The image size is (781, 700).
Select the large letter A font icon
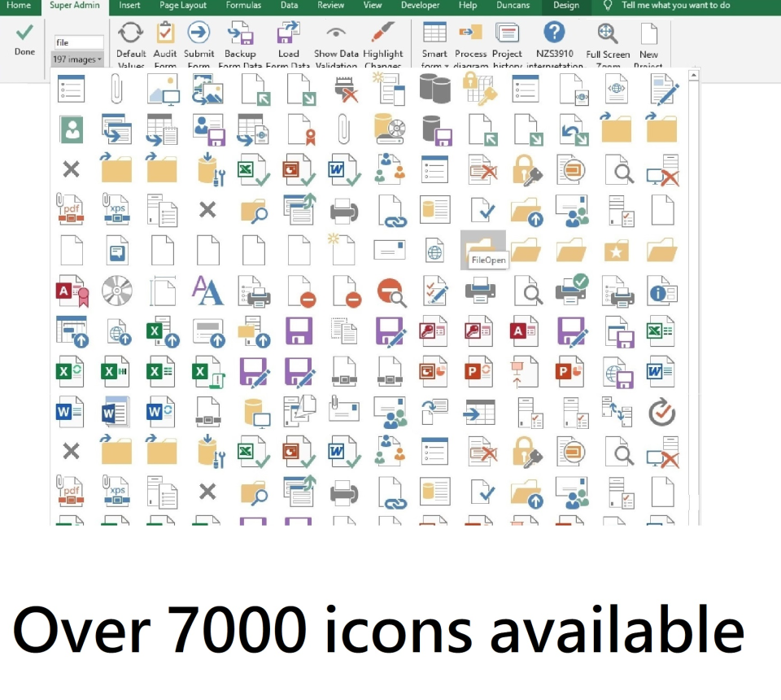tap(207, 291)
